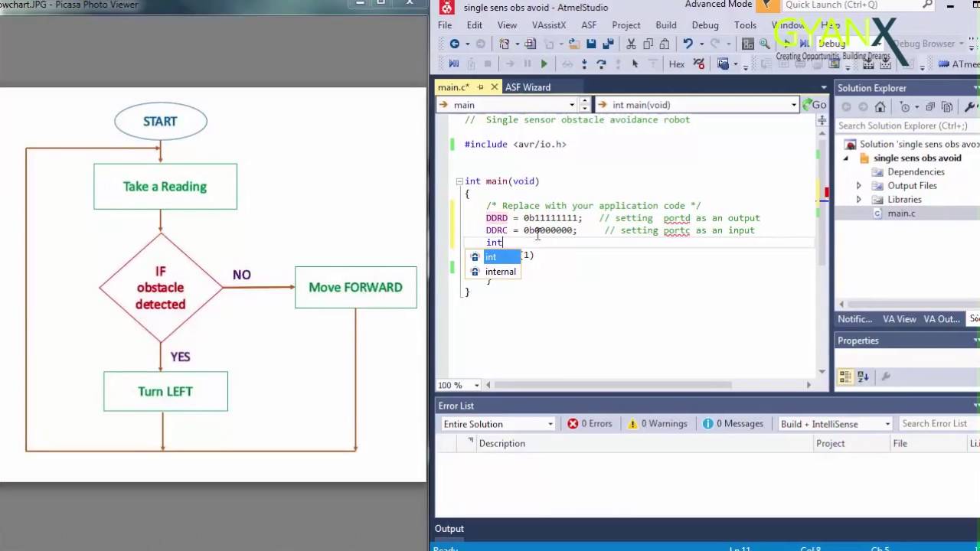Start without debugging using green play icon
This screenshot has height=551, width=980.
click(544, 64)
